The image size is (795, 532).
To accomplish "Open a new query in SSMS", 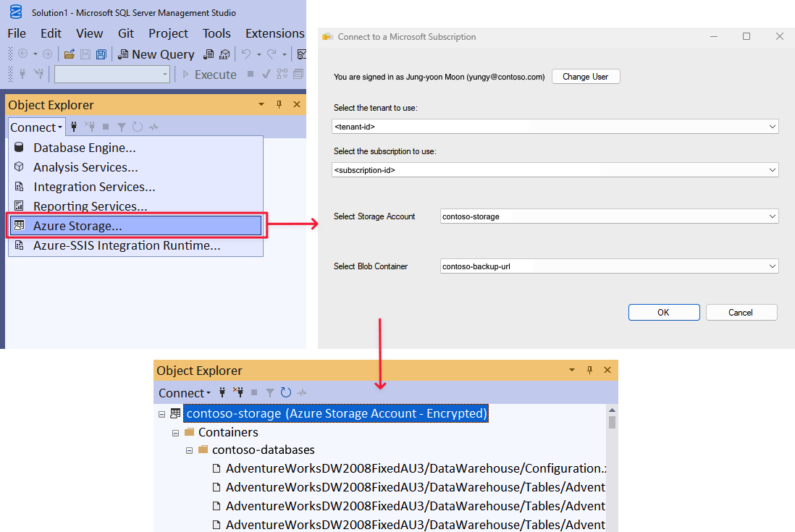I will tap(156, 54).
